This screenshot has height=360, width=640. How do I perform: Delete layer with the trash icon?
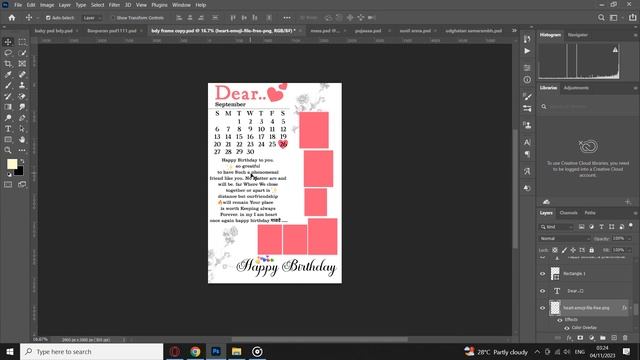[x=625, y=338]
